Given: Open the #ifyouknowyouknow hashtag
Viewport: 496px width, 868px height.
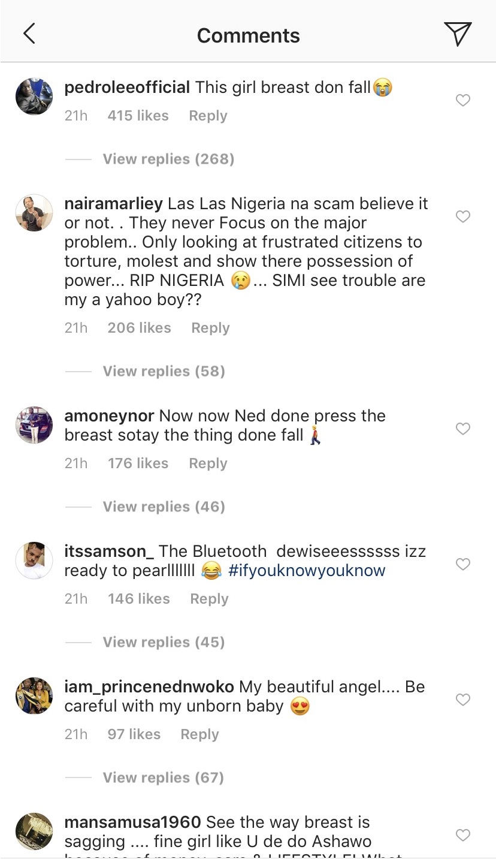Looking at the screenshot, I should coord(307,570).
